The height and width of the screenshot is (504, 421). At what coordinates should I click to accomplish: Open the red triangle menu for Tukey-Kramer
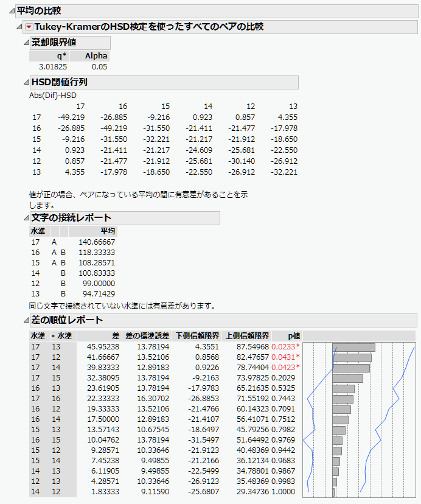tap(29, 27)
